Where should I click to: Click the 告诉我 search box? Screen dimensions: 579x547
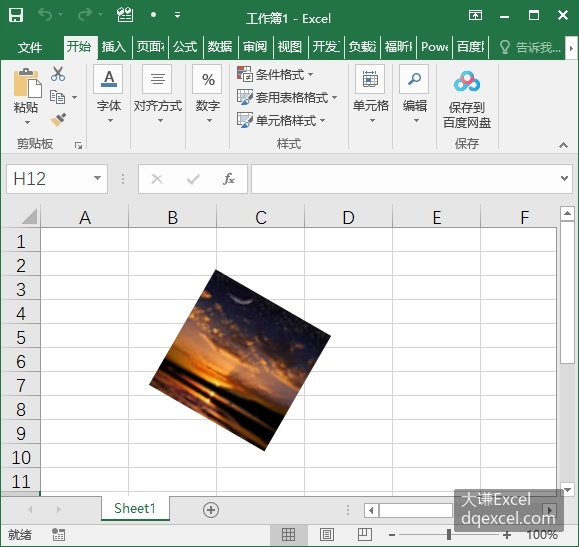[x=530, y=47]
